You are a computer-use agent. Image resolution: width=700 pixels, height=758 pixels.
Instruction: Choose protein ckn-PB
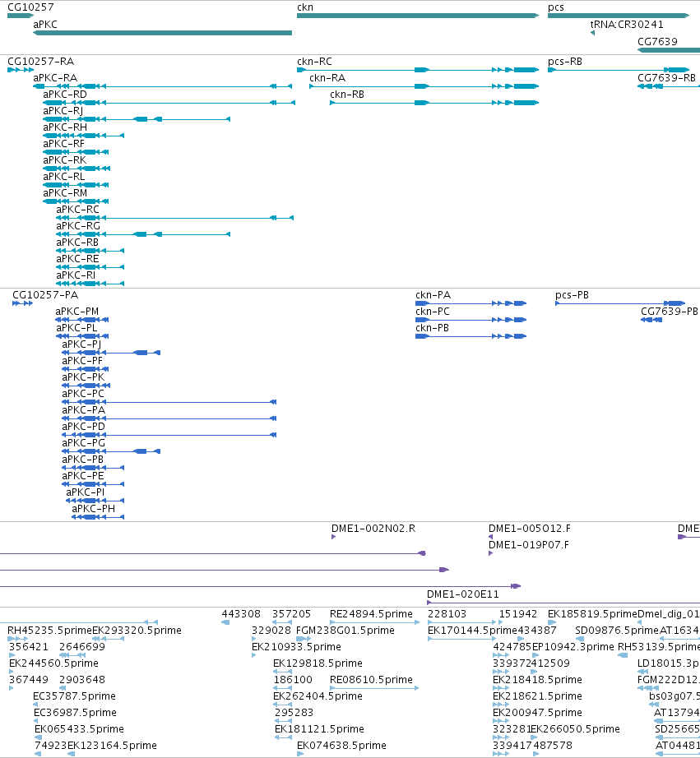pyautogui.click(x=432, y=328)
